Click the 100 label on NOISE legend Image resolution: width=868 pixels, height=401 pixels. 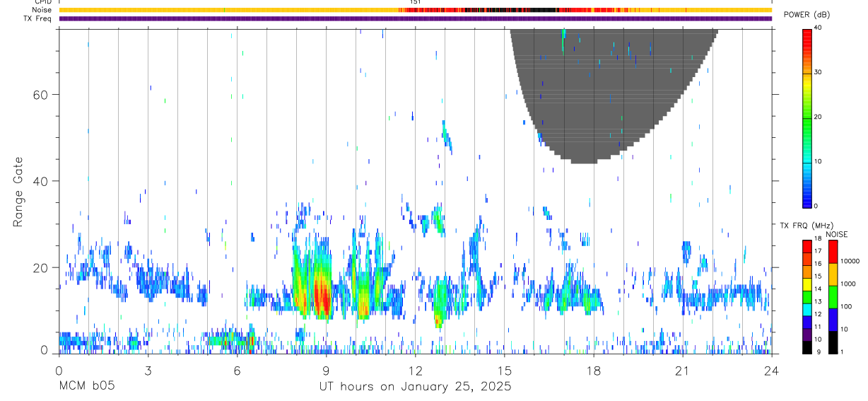[x=846, y=306]
